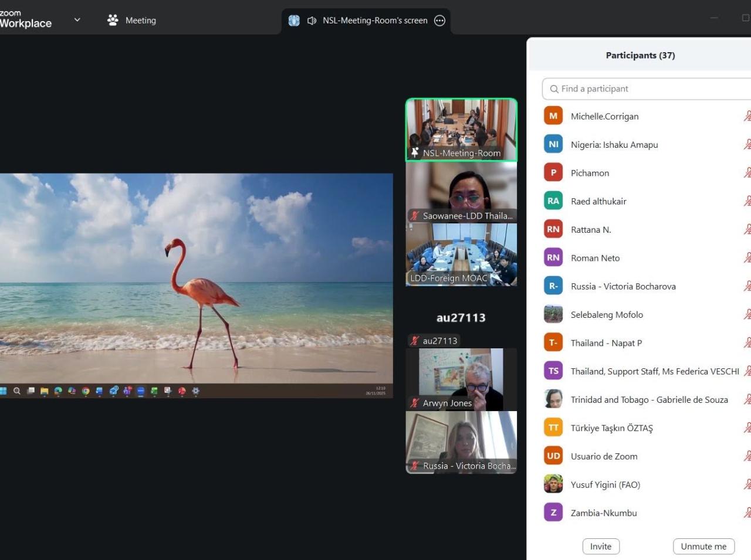Click the Zoom Workplace logo

click(26, 19)
